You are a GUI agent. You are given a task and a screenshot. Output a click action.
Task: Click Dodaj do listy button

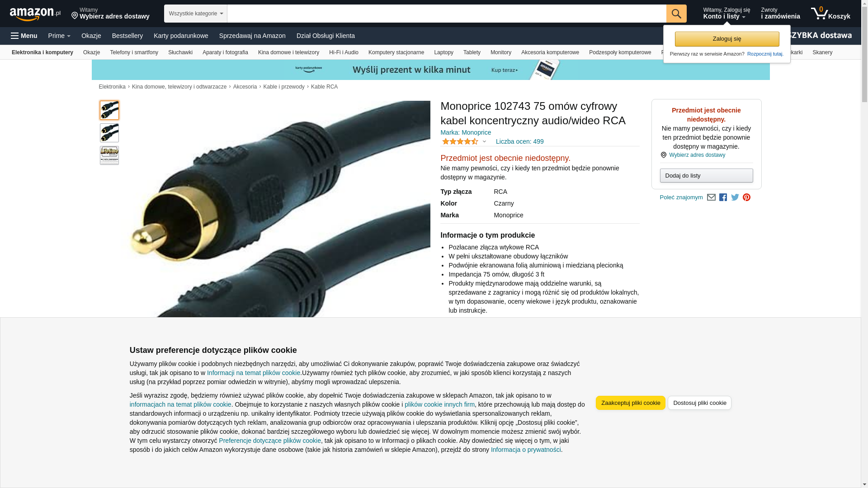pos(706,175)
